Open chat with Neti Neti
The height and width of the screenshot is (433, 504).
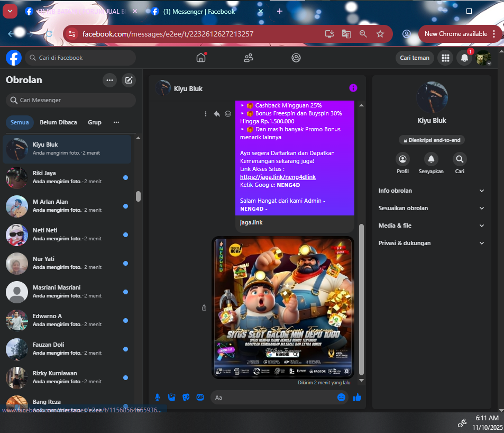tap(67, 235)
